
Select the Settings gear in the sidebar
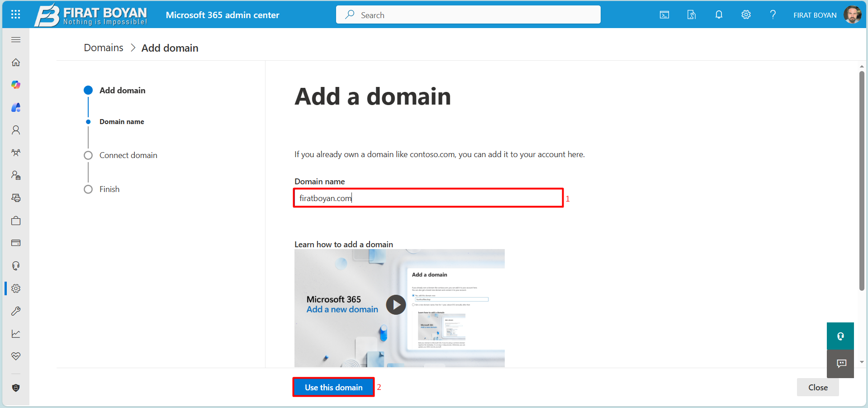coord(15,288)
